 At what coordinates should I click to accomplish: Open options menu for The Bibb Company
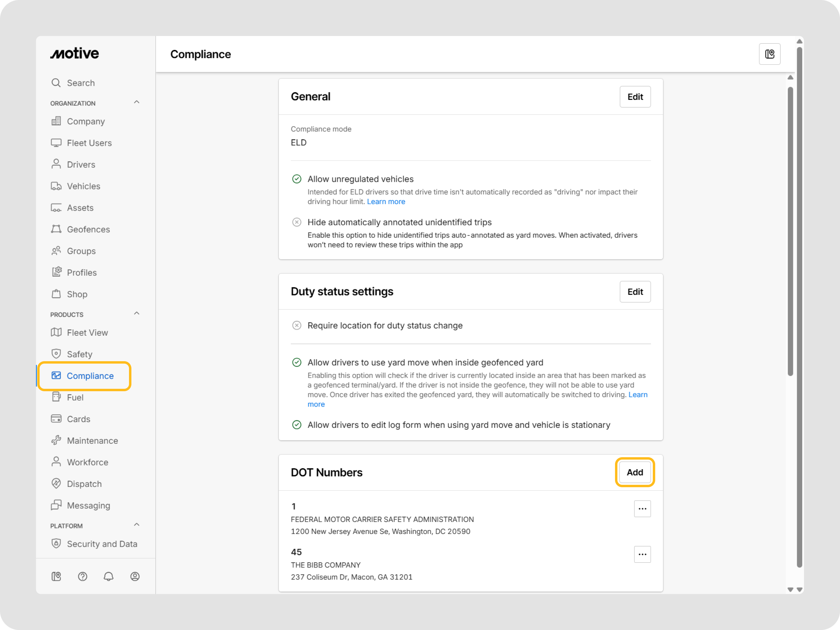click(x=642, y=554)
